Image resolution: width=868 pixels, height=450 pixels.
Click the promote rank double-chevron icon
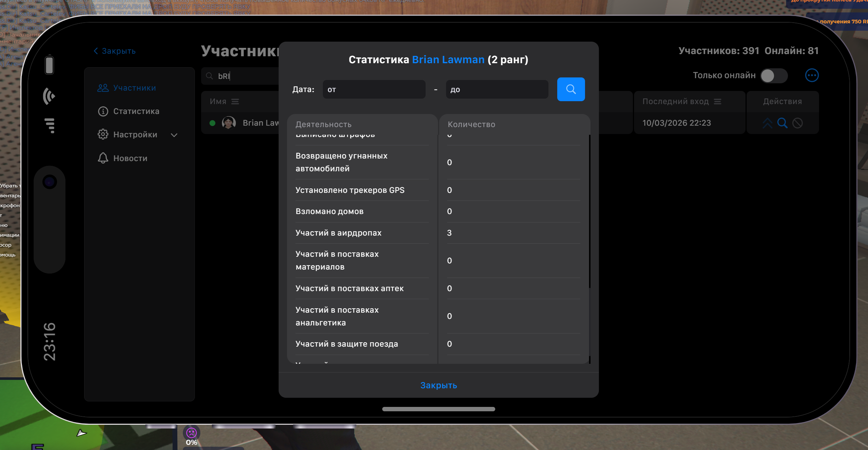point(767,123)
